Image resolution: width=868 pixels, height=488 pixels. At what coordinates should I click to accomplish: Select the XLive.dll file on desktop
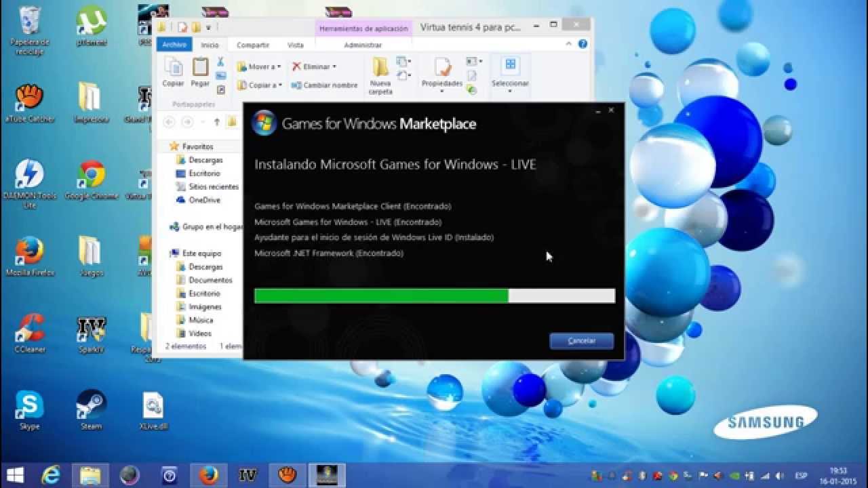coord(153,411)
